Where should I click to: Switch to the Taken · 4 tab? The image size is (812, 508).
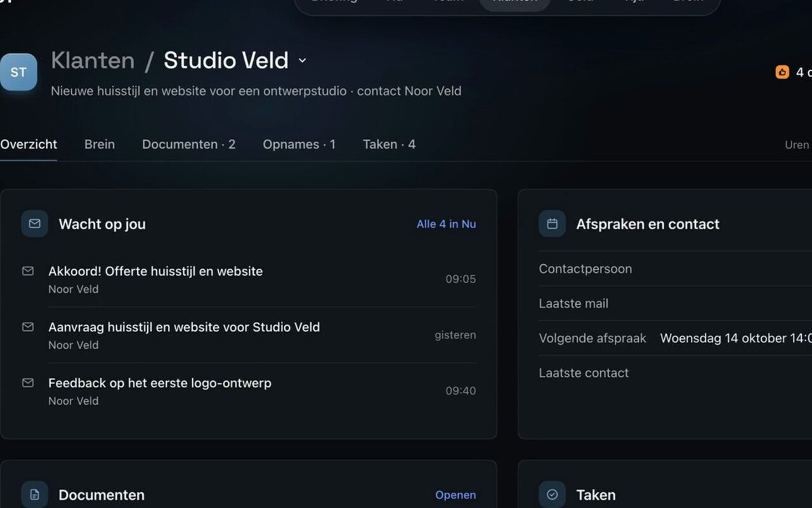(389, 144)
